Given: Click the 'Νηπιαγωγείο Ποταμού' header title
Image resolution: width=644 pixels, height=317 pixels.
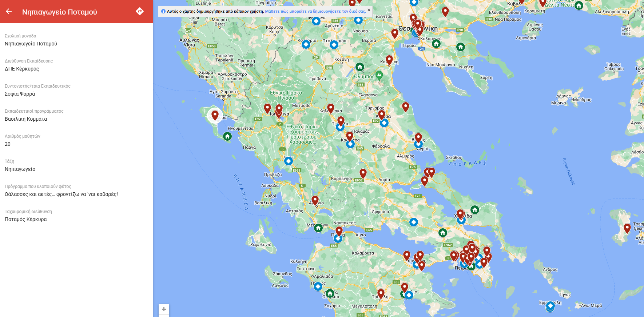Looking at the screenshot, I should coord(60,12).
